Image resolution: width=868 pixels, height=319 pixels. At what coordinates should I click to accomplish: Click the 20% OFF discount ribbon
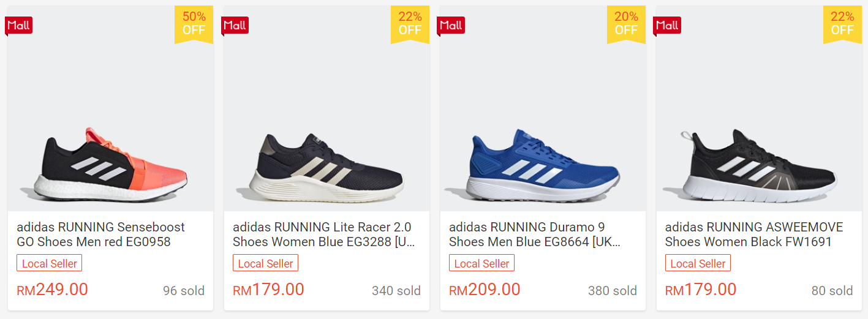point(626,24)
